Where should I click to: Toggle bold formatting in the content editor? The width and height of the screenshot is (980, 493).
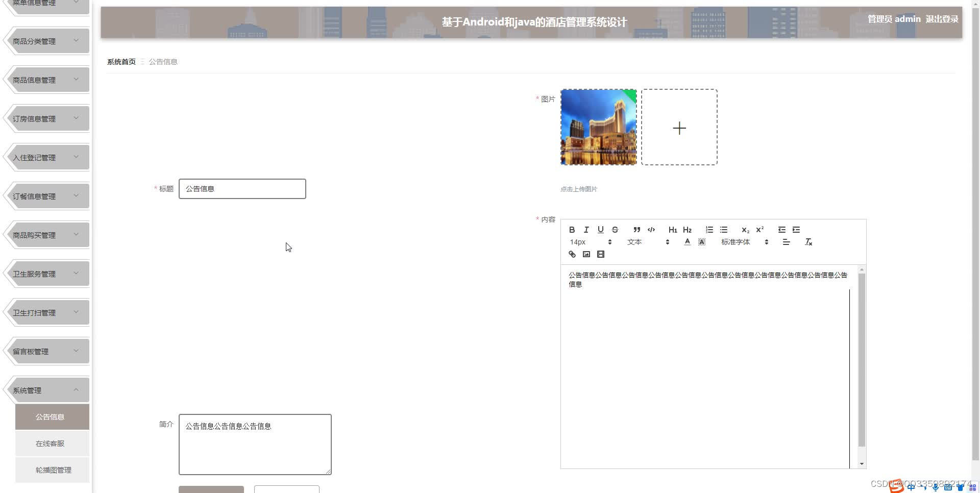click(572, 230)
